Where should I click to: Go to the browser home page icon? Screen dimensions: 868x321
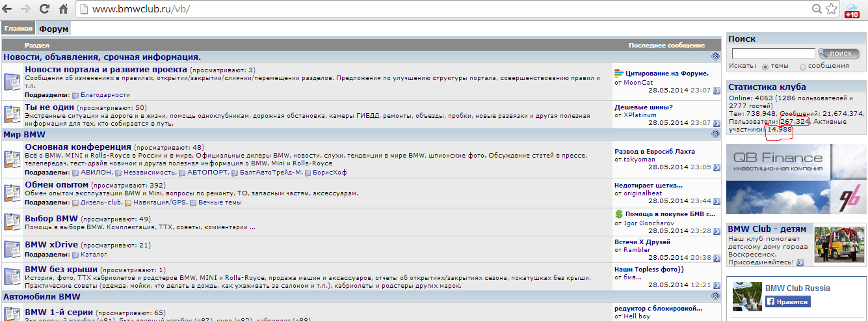click(x=63, y=9)
